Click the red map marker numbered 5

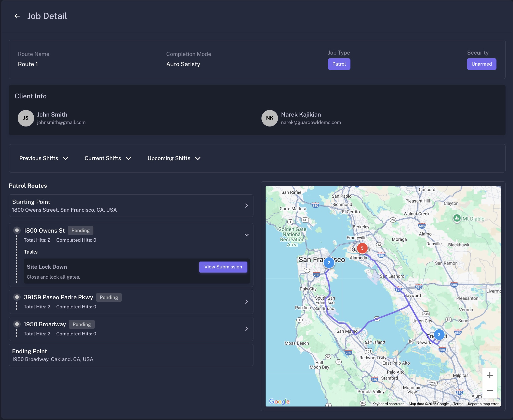pos(362,248)
